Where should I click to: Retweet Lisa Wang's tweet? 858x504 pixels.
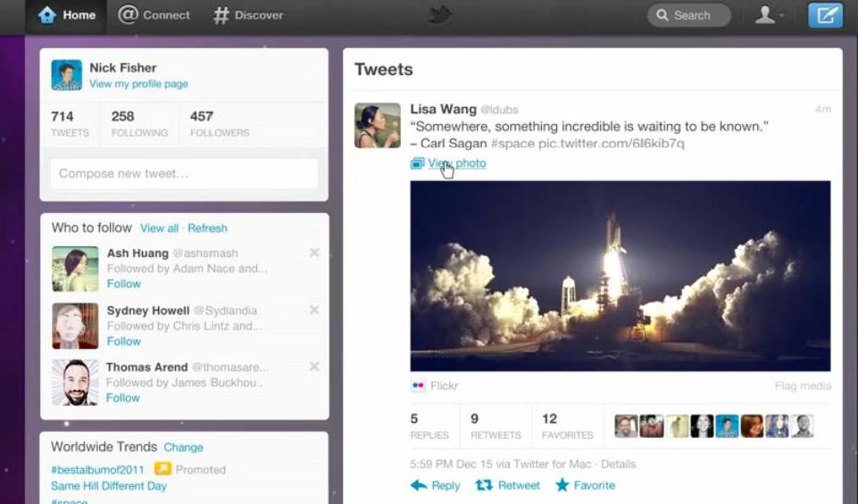point(508,485)
